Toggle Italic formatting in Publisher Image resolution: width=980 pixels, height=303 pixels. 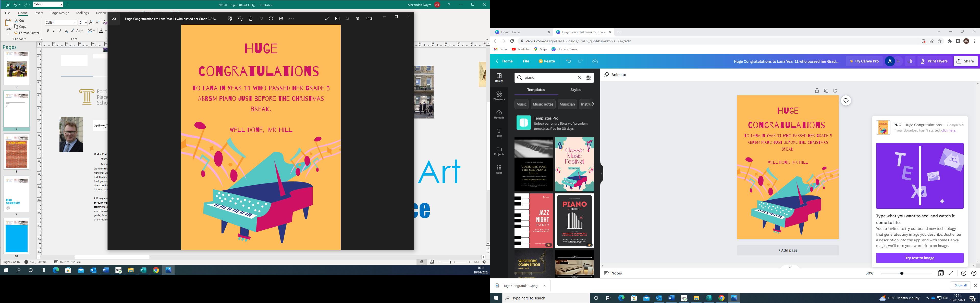54,30
